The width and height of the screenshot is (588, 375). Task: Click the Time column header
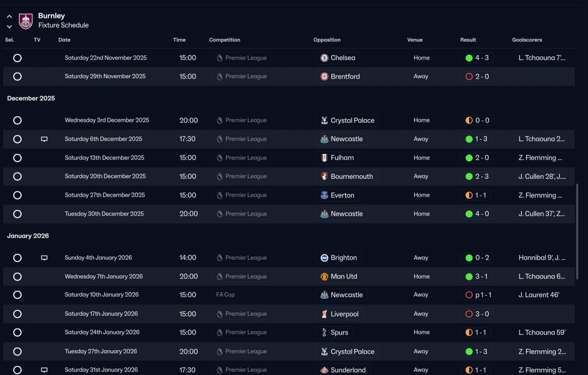[x=179, y=40]
